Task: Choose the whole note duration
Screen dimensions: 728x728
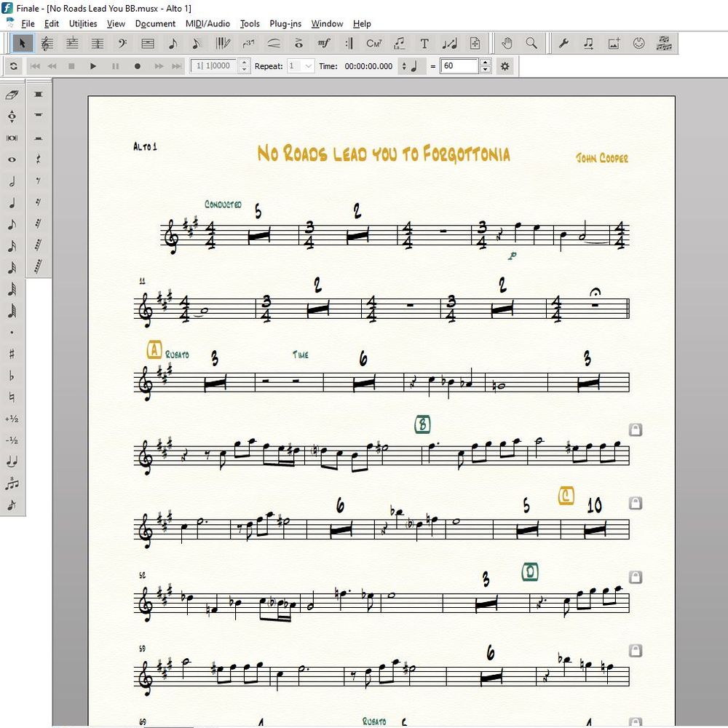Action: tap(12, 159)
